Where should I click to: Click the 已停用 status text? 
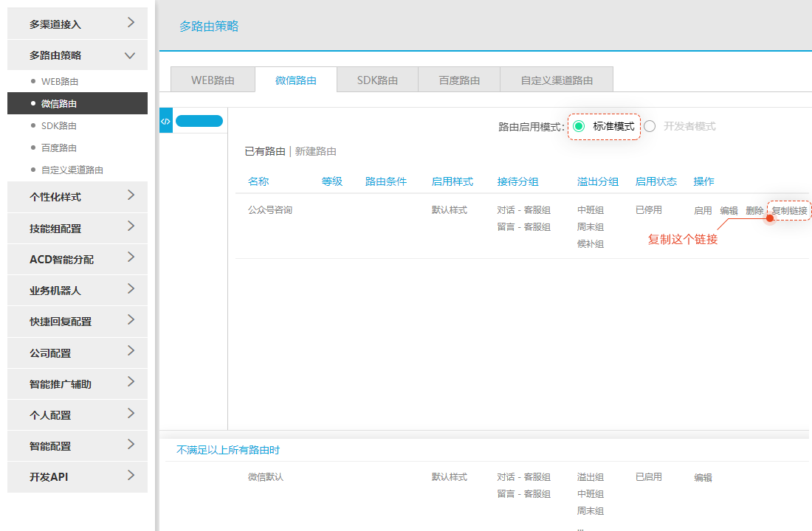649,209
